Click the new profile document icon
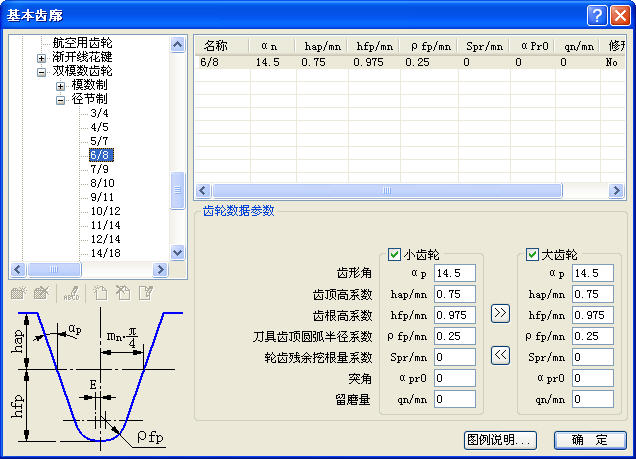The width and height of the screenshot is (636, 459). (x=100, y=292)
